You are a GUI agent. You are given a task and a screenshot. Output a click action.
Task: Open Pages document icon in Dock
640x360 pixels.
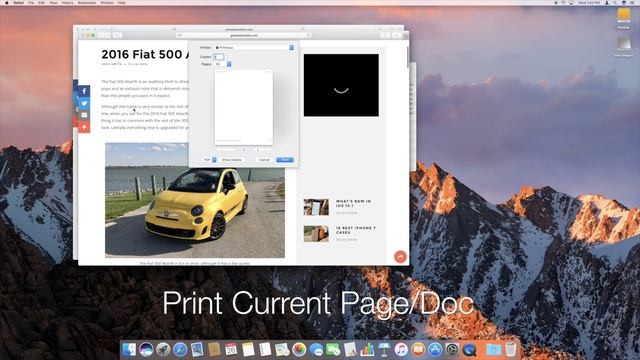[x=350, y=350]
